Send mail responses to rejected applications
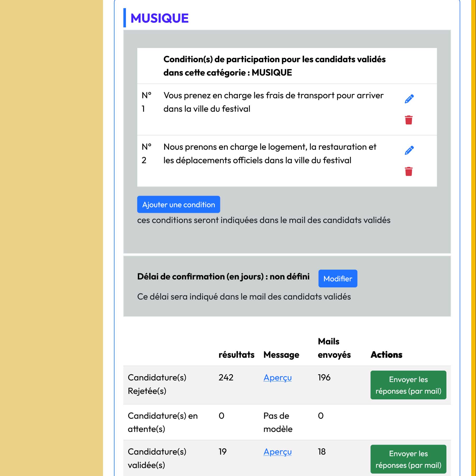The height and width of the screenshot is (476, 476). pos(408,385)
